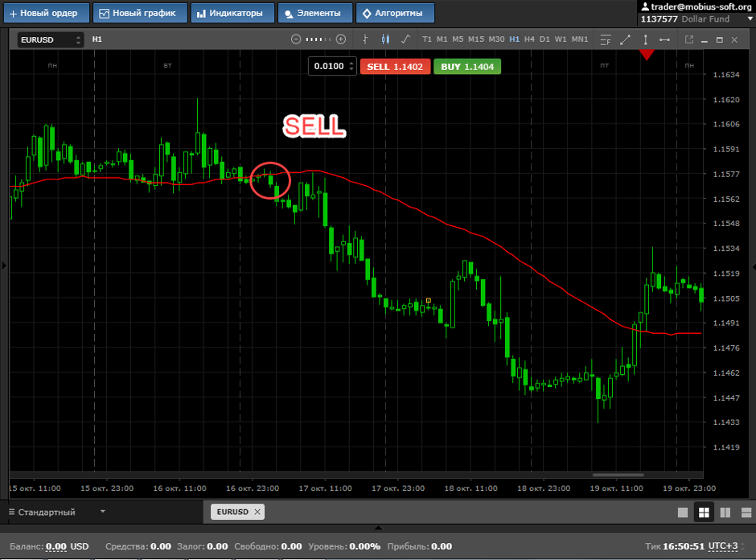This screenshot has width=756, height=560.
Task: Select the horizontal line drawing tool
Action: [665, 39]
